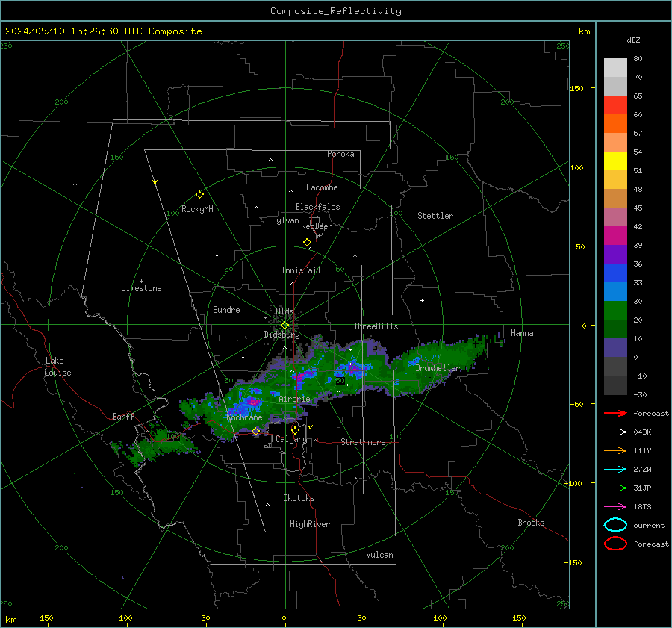672x628 pixels.
Task: Click the red forecast arrow in legend
Action: click(615, 413)
